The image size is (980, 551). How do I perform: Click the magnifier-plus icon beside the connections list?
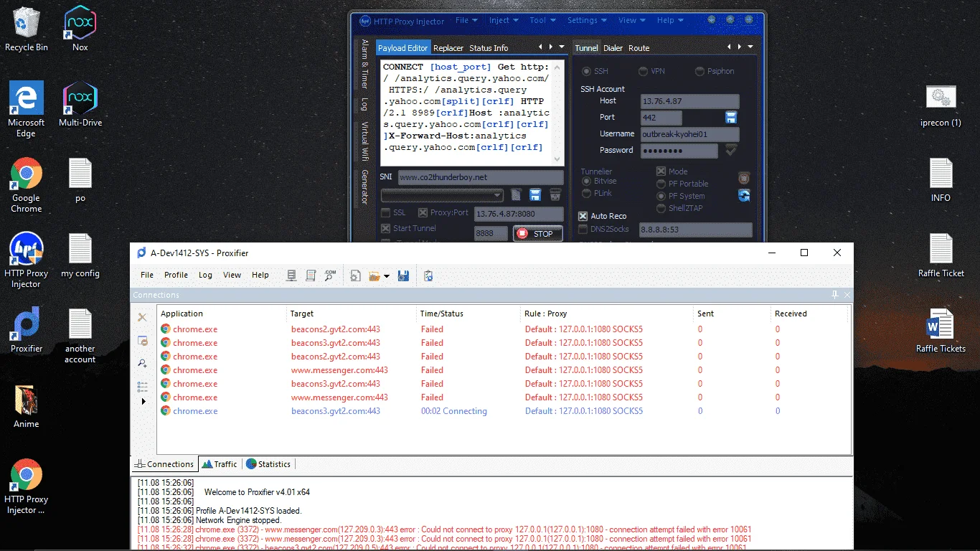(142, 363)
